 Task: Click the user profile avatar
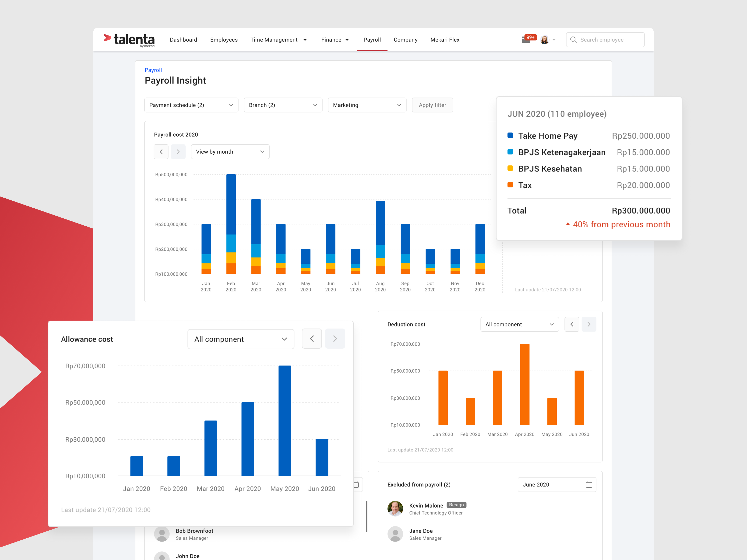tap(544, 40)
